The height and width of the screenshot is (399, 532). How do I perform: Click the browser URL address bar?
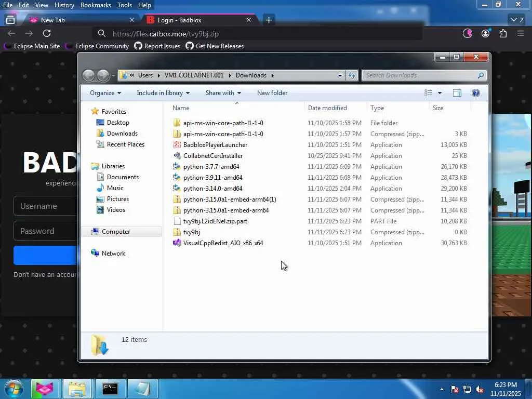point(258,34)
